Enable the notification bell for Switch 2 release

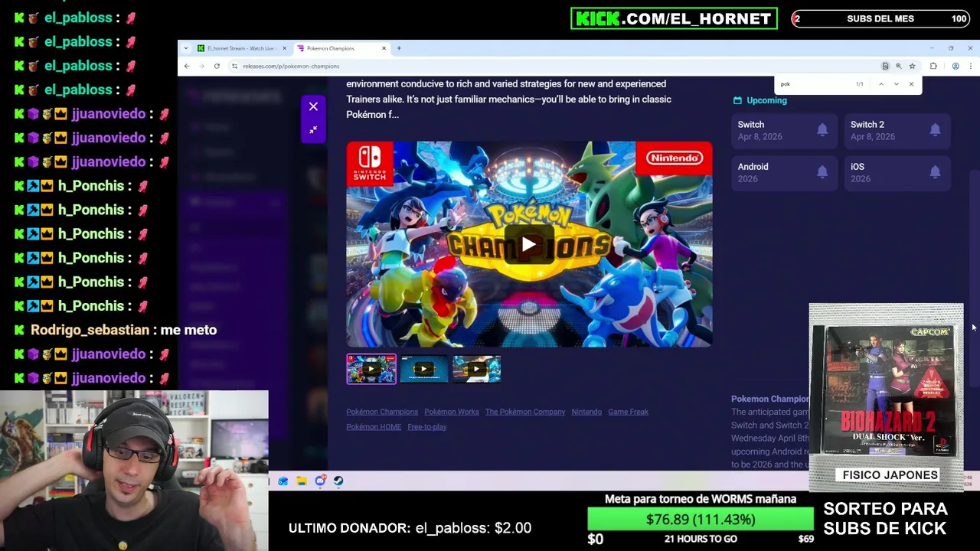click(x=935, y=131)
